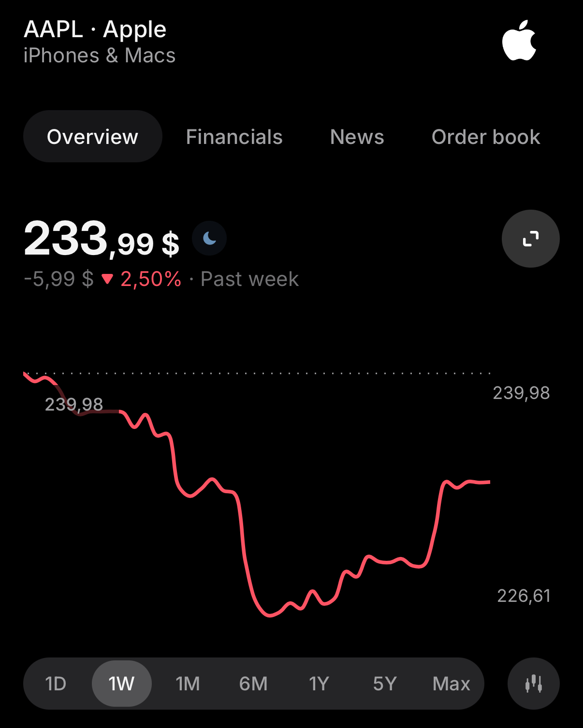Open the News tab
The image size is (583, 728).
(x=357, y=137)
